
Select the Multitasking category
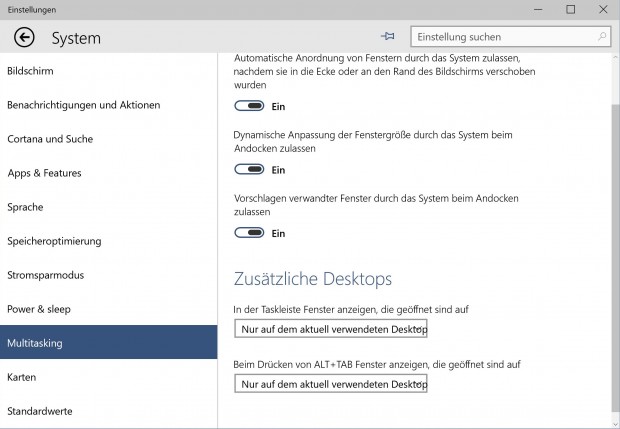108,342
